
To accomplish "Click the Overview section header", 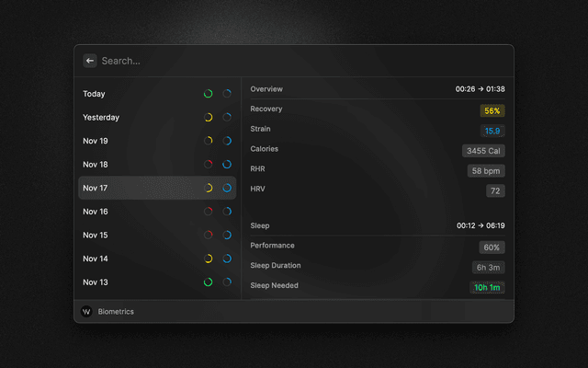I will click(x=266, y=89).
